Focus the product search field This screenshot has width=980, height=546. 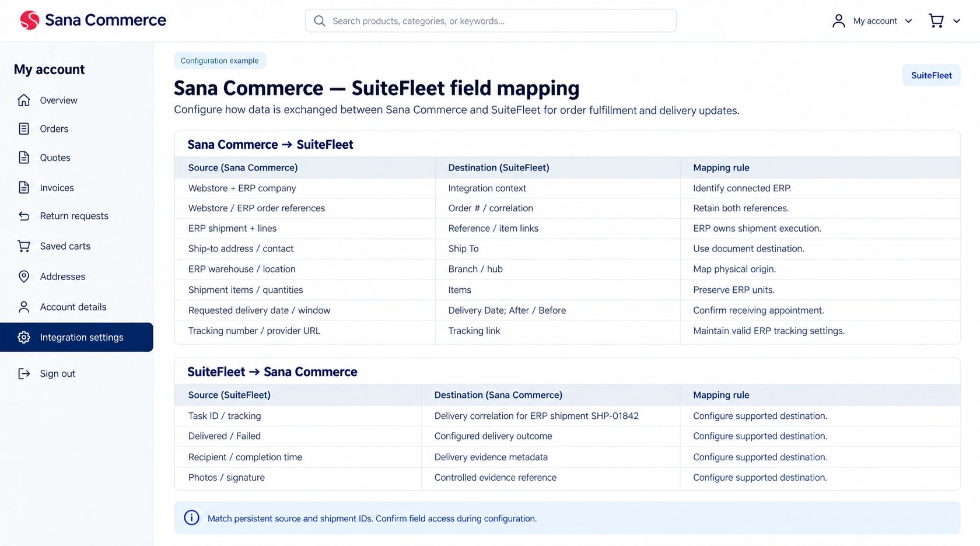[491, 21]
